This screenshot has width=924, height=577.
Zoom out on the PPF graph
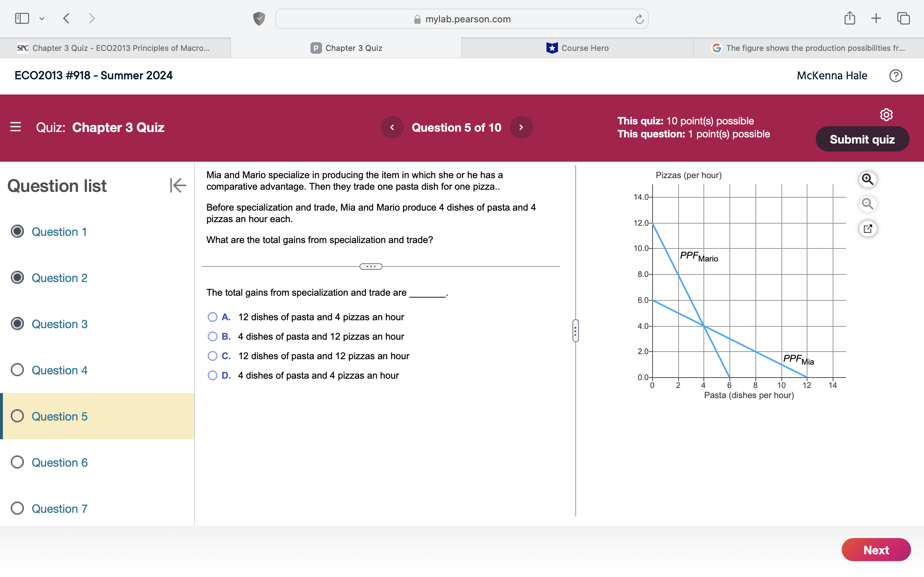[867, 204]
